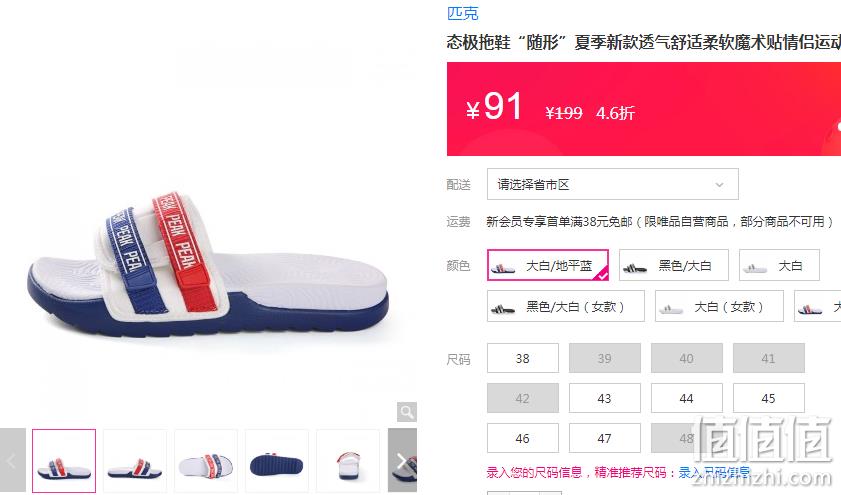Choose the 黑色/大白 color option

(674, 265)
